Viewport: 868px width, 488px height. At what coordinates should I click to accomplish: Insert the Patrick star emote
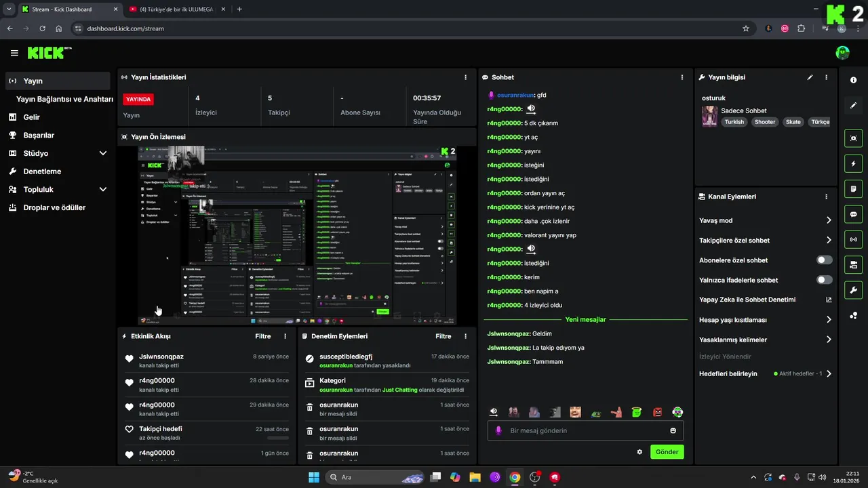(x=616, y=412)
